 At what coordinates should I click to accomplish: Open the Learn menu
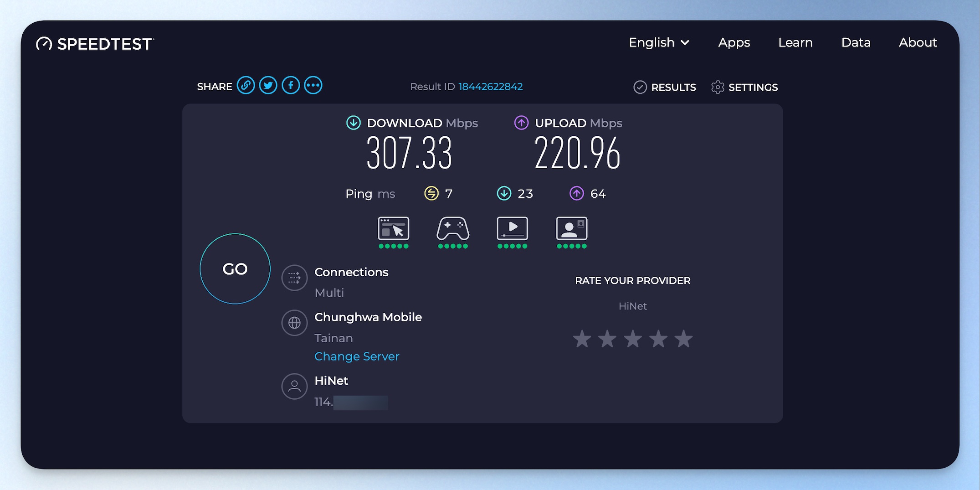(795, 43)
